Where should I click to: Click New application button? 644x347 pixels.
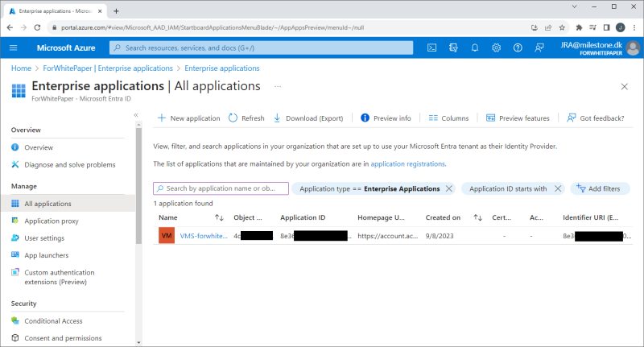pyautogui.click(x=188, y=118)
